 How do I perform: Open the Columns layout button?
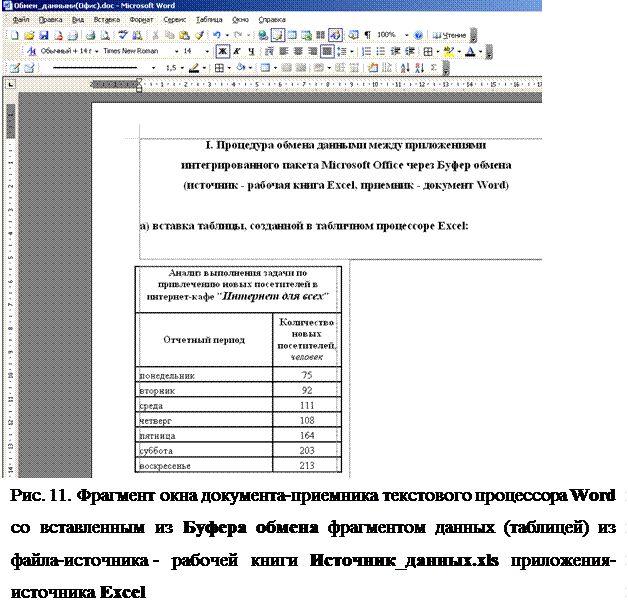pos(320,35)
